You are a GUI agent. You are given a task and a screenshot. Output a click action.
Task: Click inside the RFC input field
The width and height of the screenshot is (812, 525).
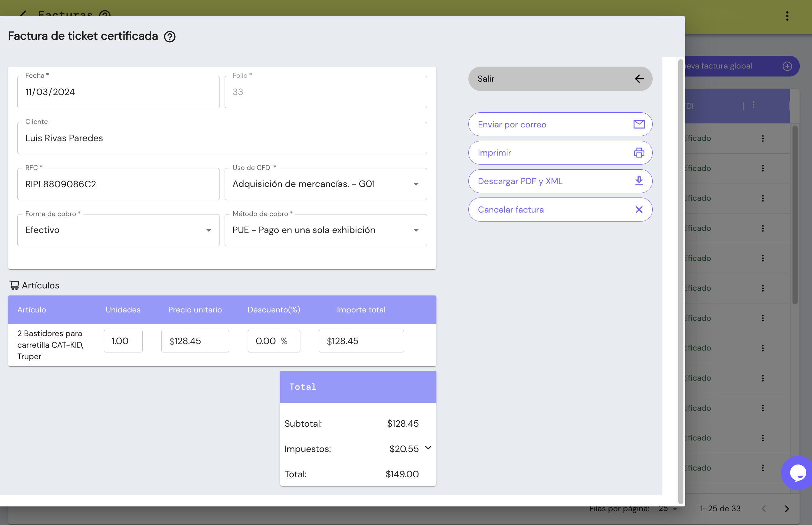click(x=118, y=184)
